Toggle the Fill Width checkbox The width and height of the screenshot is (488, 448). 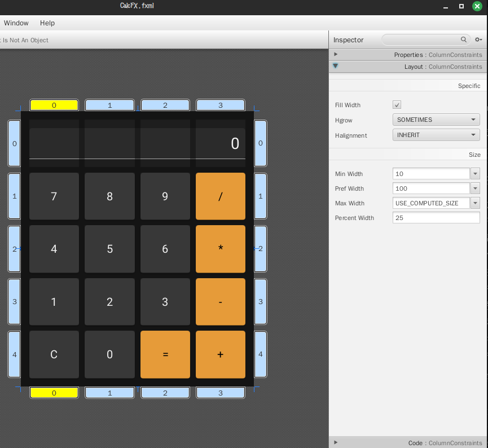tap(397, 104)
